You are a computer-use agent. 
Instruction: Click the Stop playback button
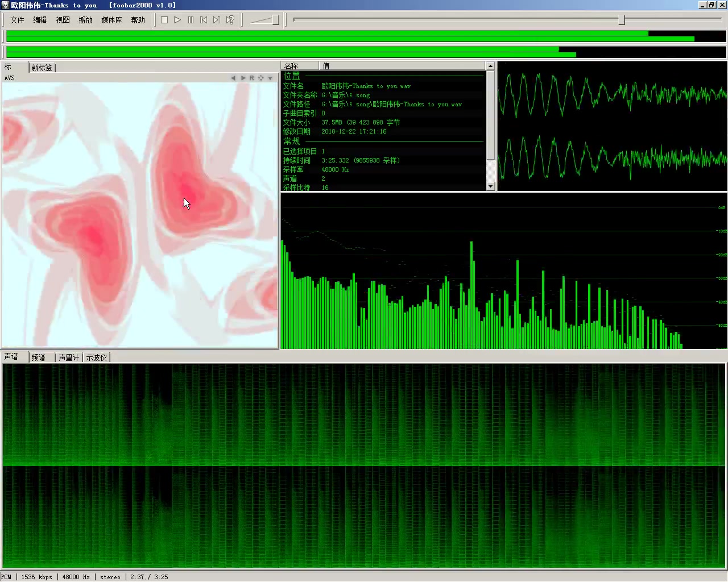[164, 20]
